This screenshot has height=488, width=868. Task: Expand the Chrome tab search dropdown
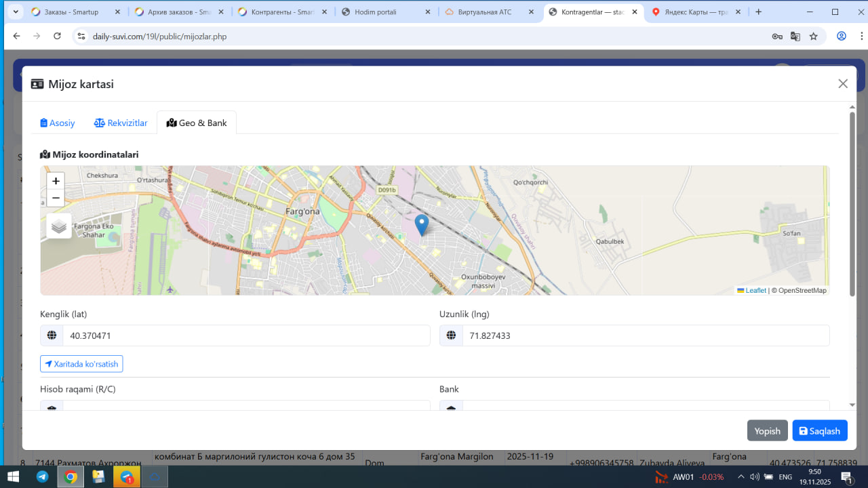tap(16, 12)
